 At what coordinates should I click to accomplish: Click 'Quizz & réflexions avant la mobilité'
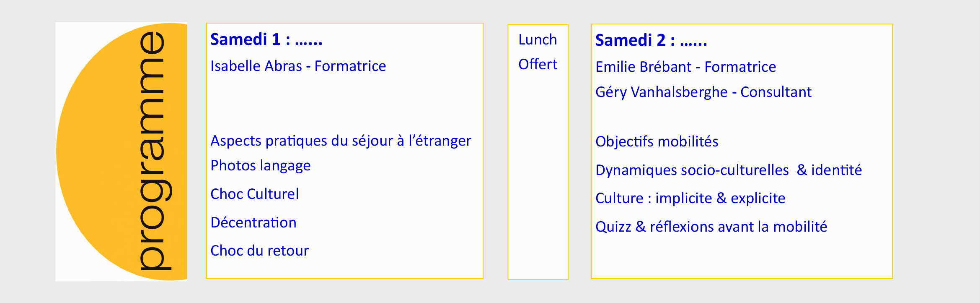pyautogui.click(x=711, y=227)
